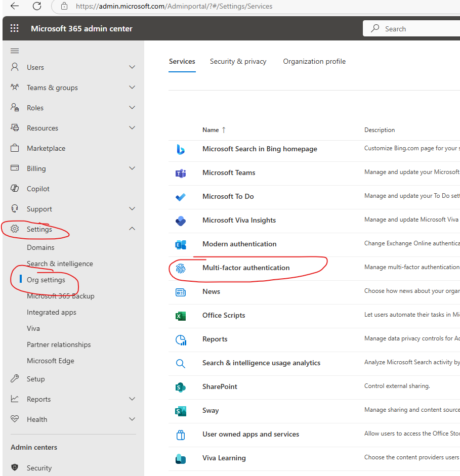Select the Office Scripts Excel icon
This screenshot has width=460, height=476.
coord(181,315)
